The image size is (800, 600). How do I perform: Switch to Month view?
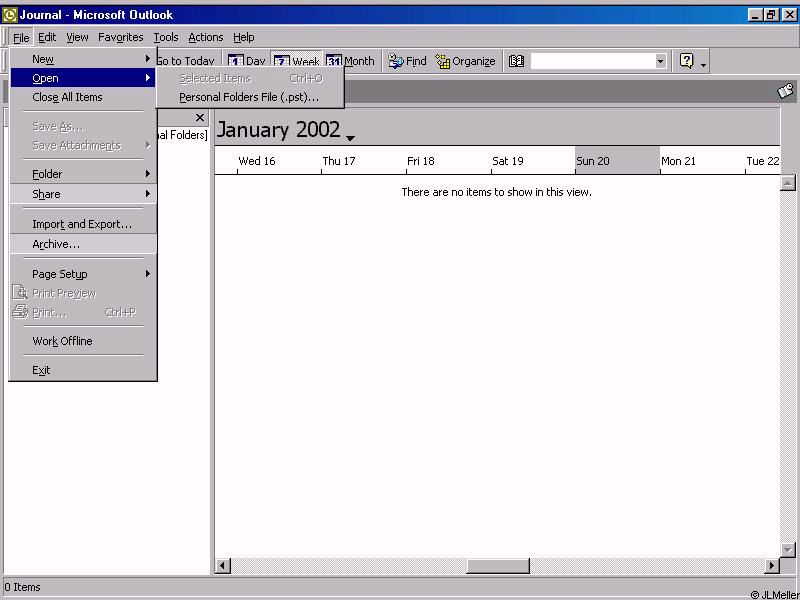(351, 61)
